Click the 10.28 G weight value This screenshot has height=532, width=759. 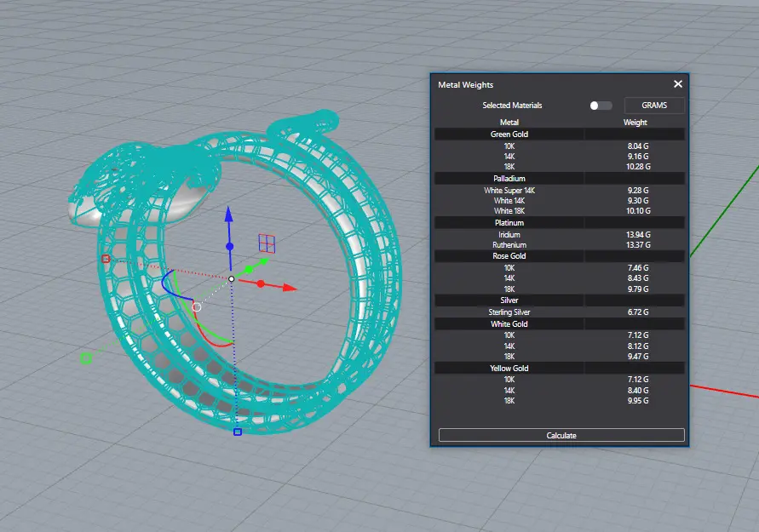pyautogui.click(x=638, y=166)
